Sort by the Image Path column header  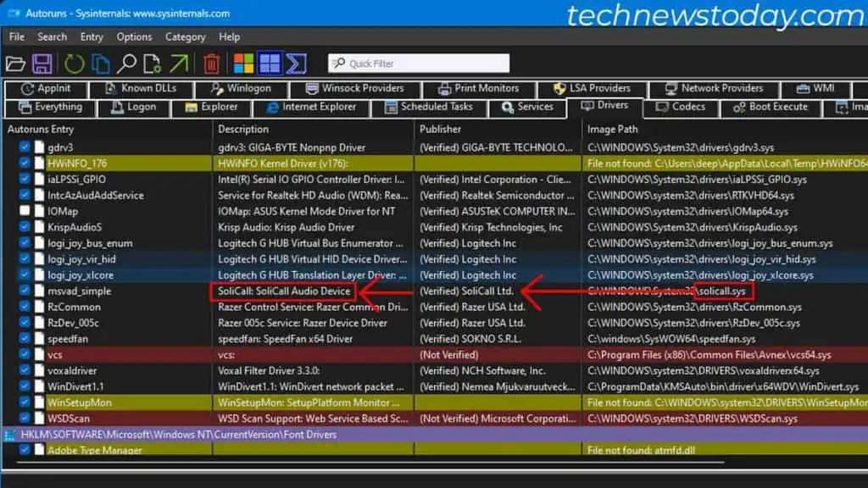click(612, 130)
